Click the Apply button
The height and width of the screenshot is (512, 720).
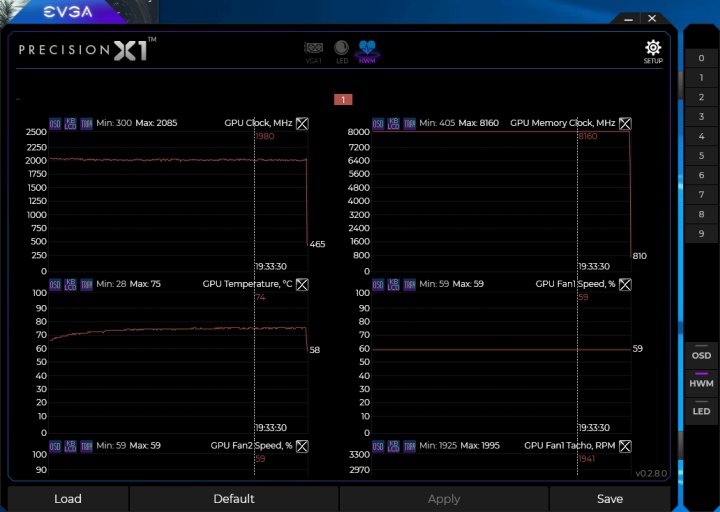point(444,499)
